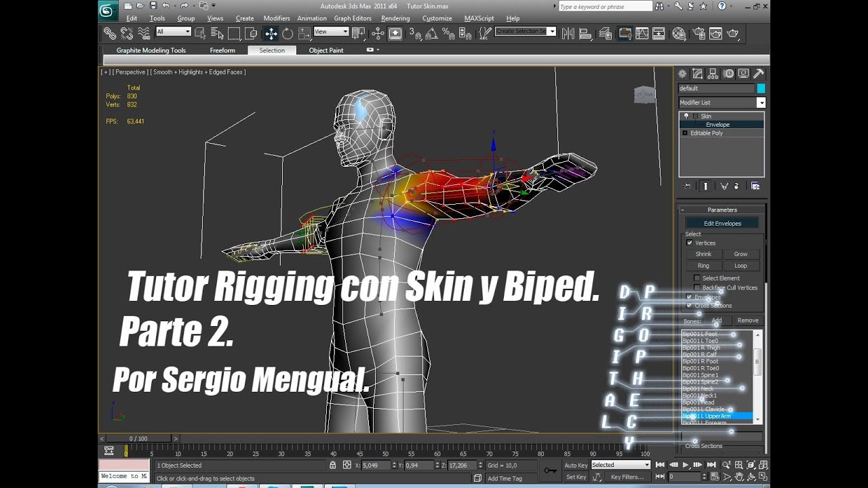Toggle the Window/Crossing selection icon
The height and width of the screenshot is (488, 868).
pyautogui.click(x=251, y=33)
